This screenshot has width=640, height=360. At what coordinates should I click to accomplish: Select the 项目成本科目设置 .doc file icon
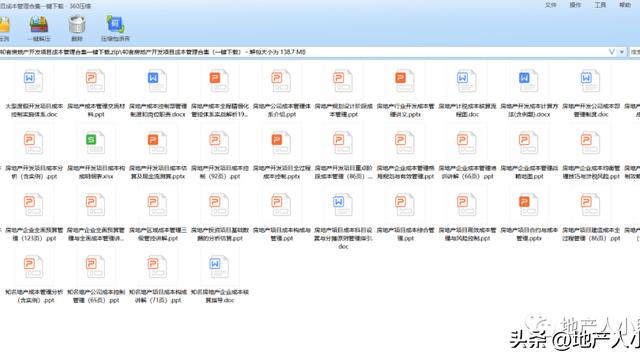[343, 205]
